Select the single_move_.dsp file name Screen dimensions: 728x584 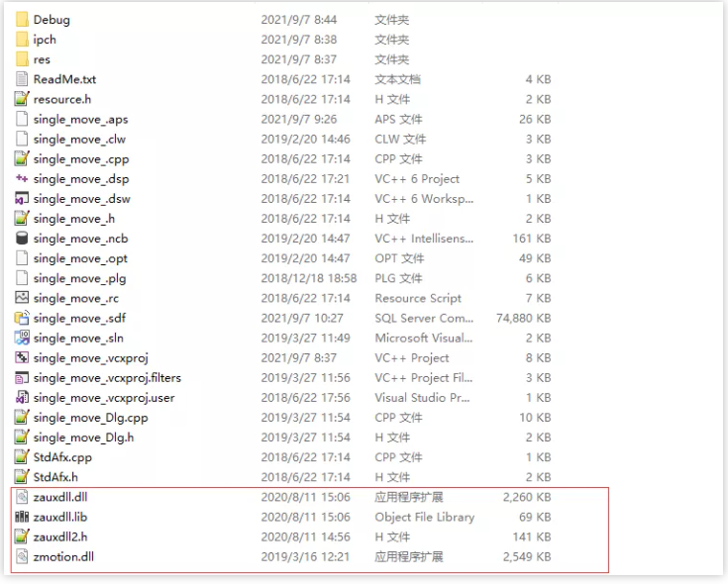click(x=81, y=179)
